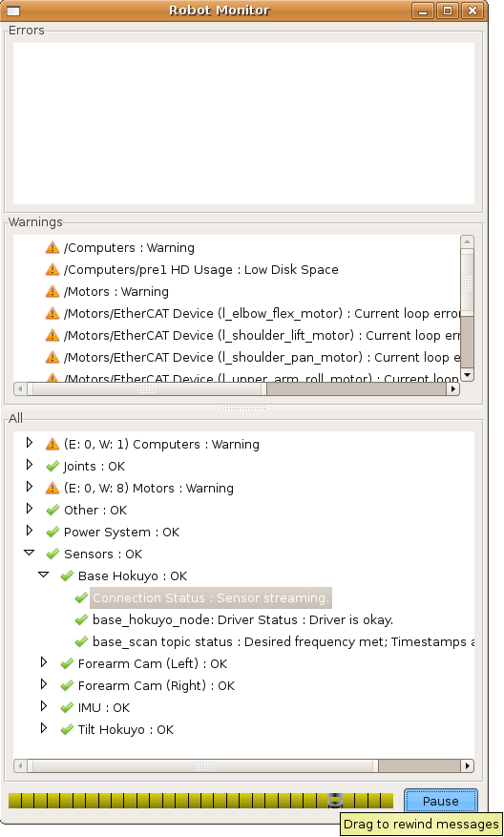Click warning icon for pre1 HD Usage
This screenshot has height=837, width=504.
pyautogui.click(x=52, y=269)
